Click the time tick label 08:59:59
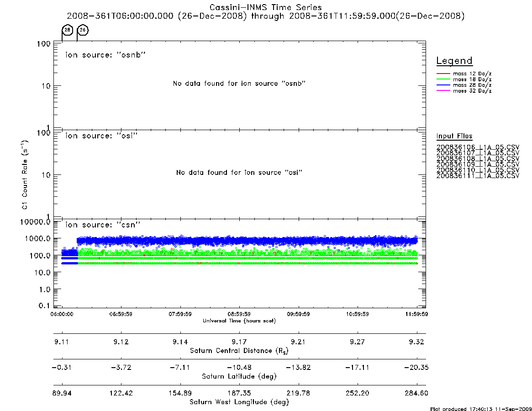532x411 pixels. click(x=239, y=314)
